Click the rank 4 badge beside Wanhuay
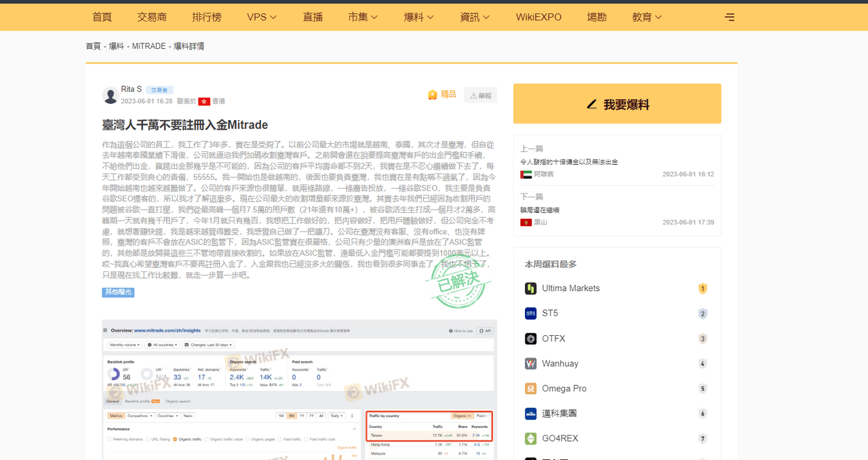Image resolution: width=868 pixels, height=460 pixels. click(703, 364)
